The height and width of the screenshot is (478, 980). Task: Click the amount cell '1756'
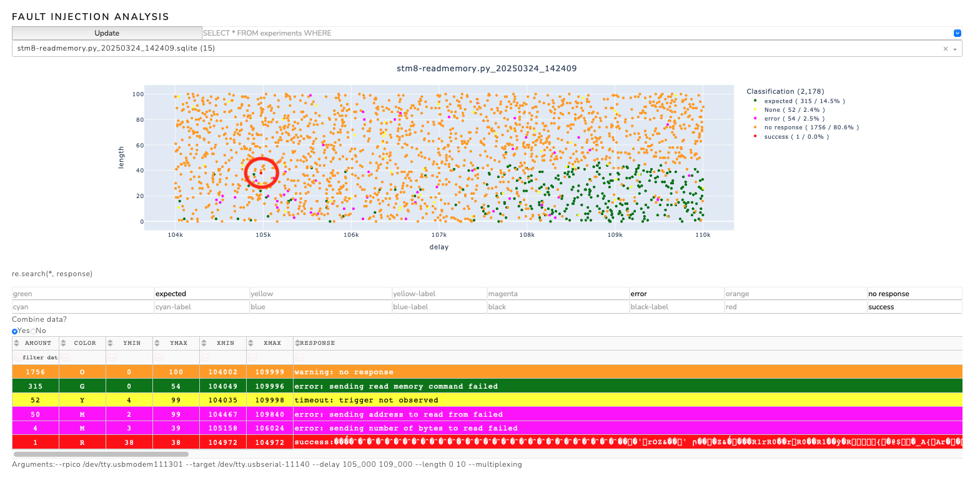(36, 372)
